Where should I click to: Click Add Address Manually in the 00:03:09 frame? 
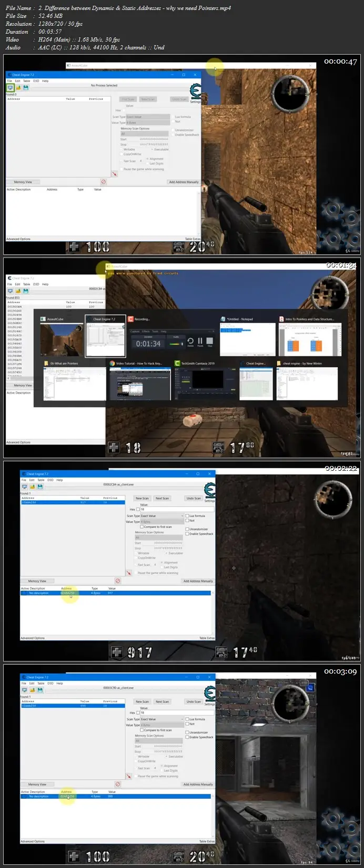198,784
